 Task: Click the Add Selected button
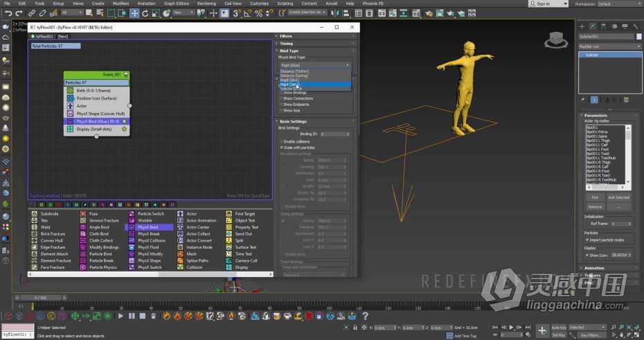pyautogui.click(x=618, y=197)
